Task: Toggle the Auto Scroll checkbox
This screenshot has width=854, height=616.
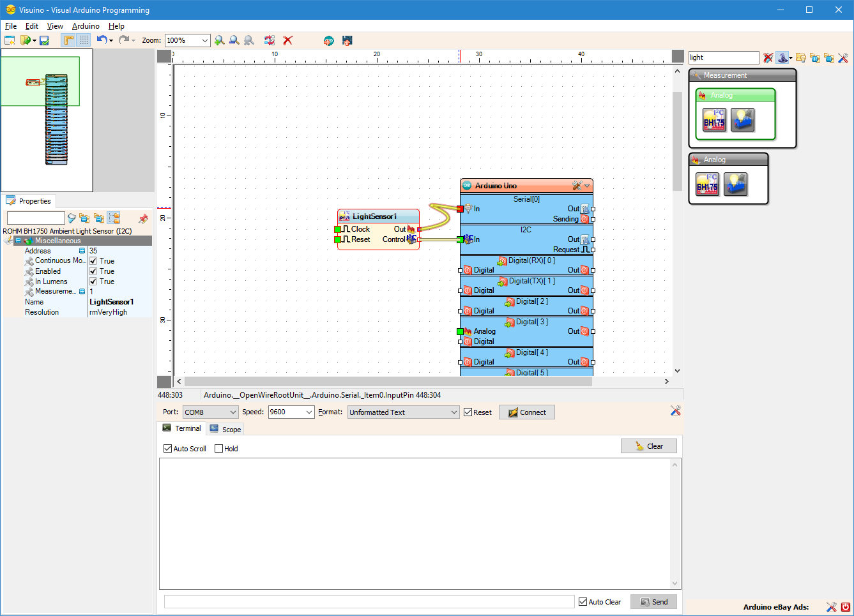Action: 167,449
